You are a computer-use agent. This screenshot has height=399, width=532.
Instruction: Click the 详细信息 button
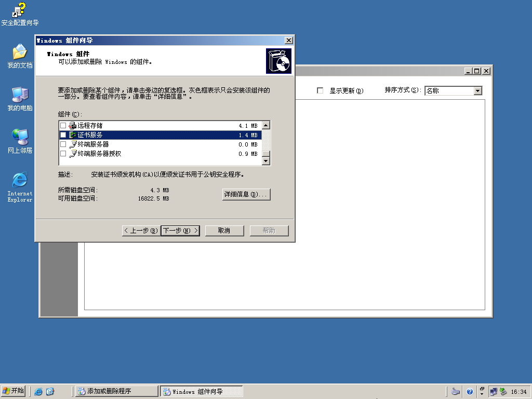click(246, 194)
